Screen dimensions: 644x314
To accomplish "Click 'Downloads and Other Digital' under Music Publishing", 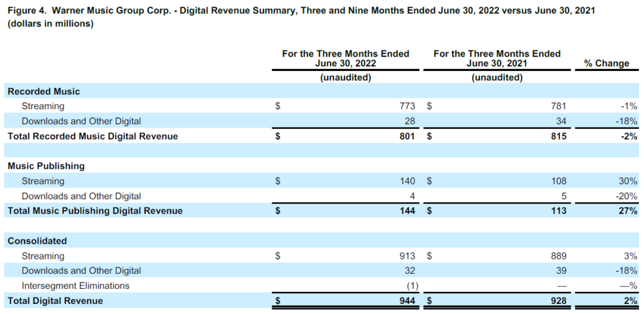I will [81, 196].
